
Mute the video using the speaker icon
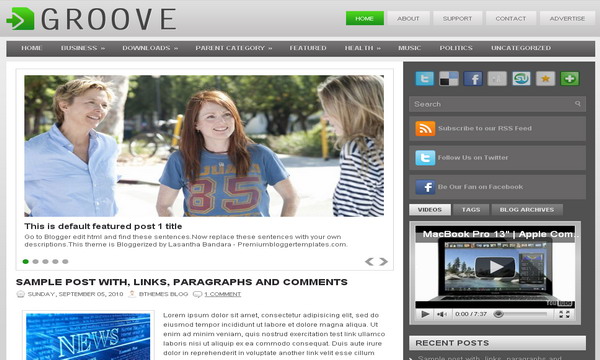coord(441,314)
